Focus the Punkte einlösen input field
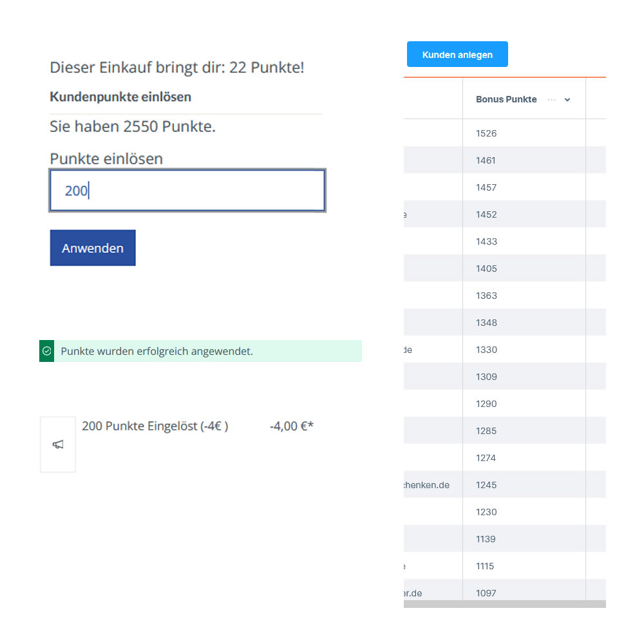The image size is (644, 644). point(187,191)
